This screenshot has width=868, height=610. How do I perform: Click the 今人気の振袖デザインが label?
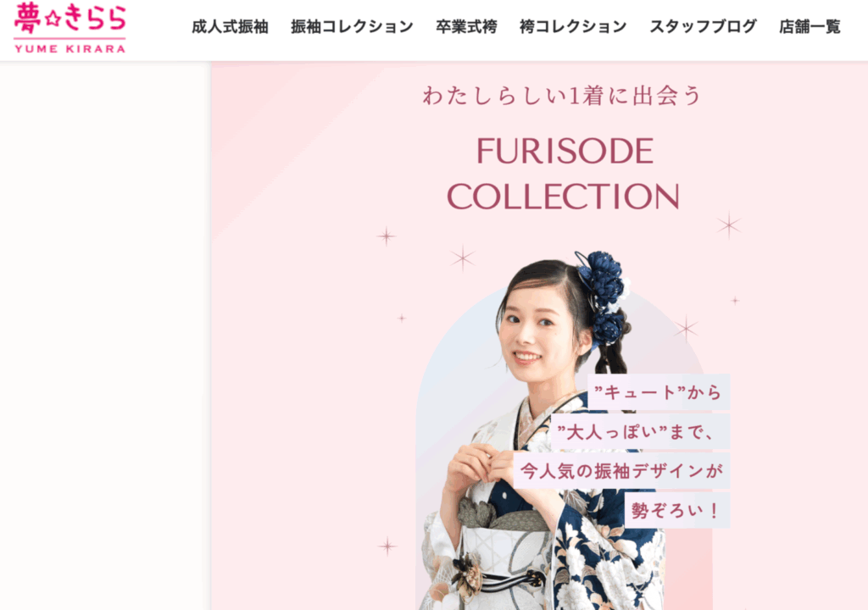[x=621, y=470]
